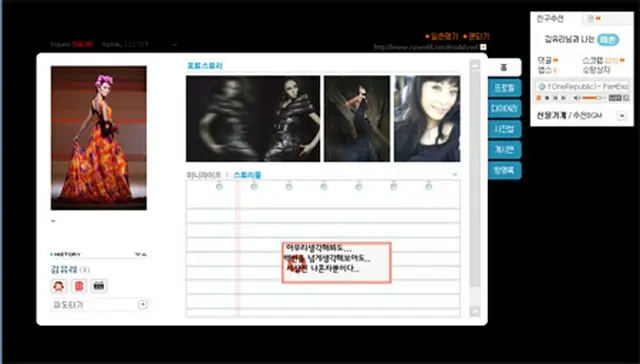640x364 pixels.
Task: Mute the BGM player speaker icon
Action: pos(577,98)
